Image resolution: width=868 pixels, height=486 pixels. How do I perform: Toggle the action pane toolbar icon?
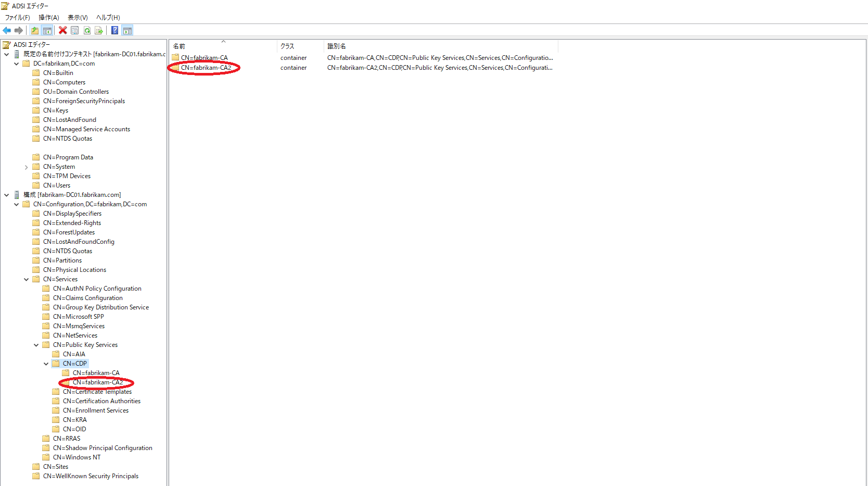[127, 30]
